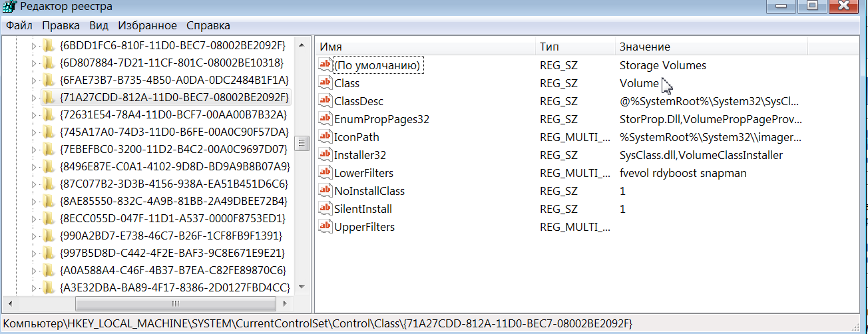This screenshot has height=334, width=868.
Task: Open the Вид menu
Action: click(x=99, y=25)
